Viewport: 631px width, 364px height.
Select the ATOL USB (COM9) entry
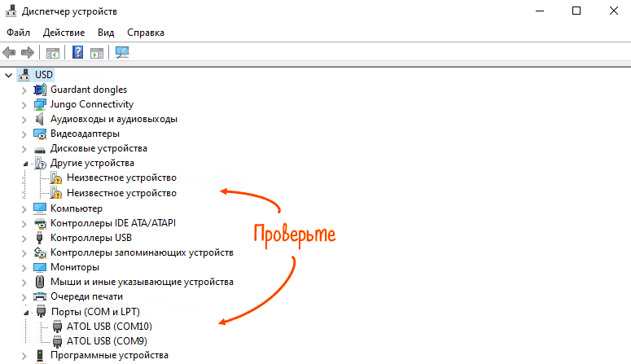(107, 341)
